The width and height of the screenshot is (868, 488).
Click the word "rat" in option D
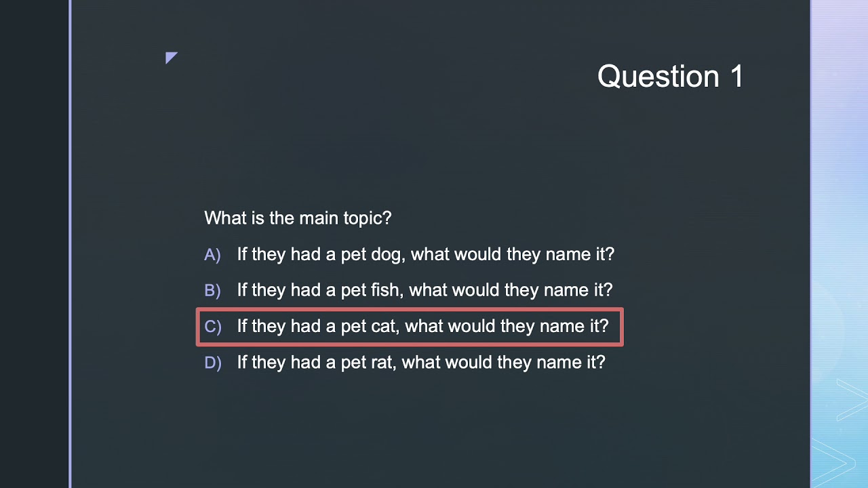(382, 363)
